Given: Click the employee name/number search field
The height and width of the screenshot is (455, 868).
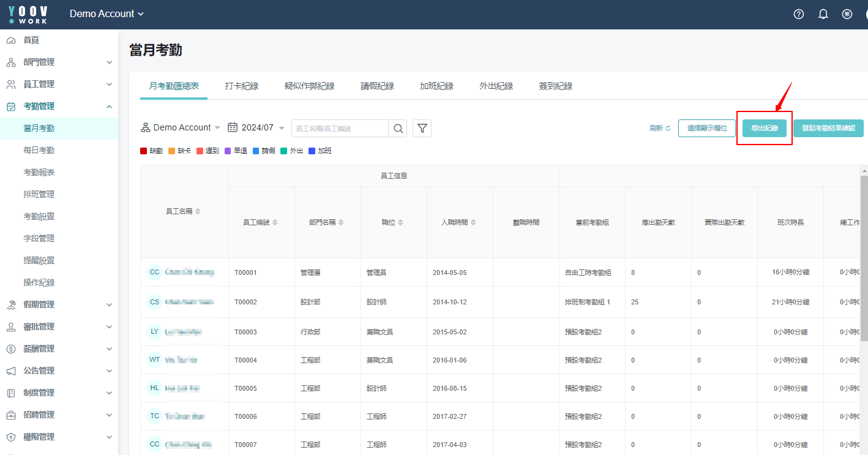Looking at the screenshot, I should click(340, 128).
